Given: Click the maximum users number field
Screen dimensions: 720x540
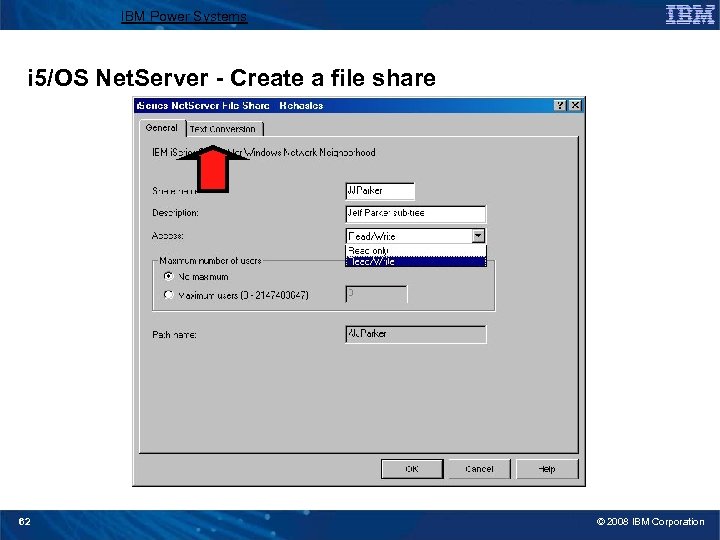Looking at the screenshot, I should pyautogui.click(x=376, y=294).
